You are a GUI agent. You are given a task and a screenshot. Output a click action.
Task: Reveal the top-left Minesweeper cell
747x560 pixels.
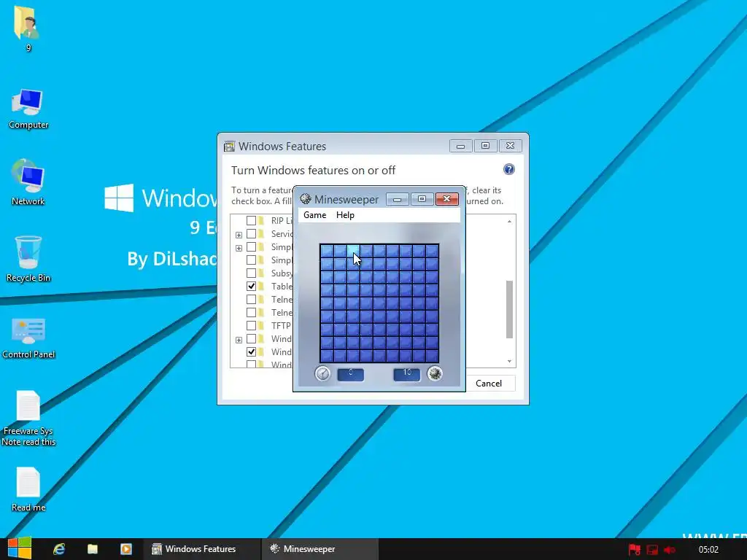[x=327, y=251]
